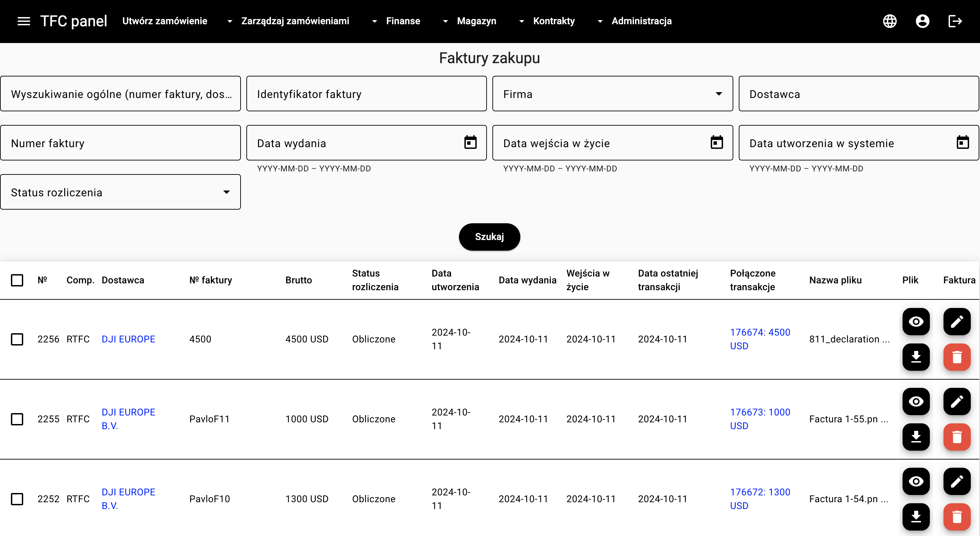The width and height of the screenshot is (980, 536).
Task: Focus the Identyfikator faktury input
Action: point(366,94)
